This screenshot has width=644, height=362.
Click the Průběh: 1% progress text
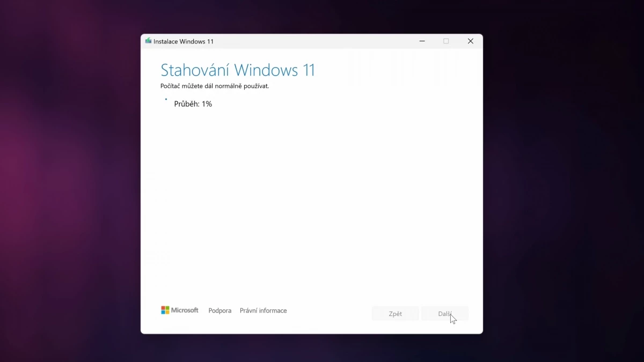click(193, 104)
